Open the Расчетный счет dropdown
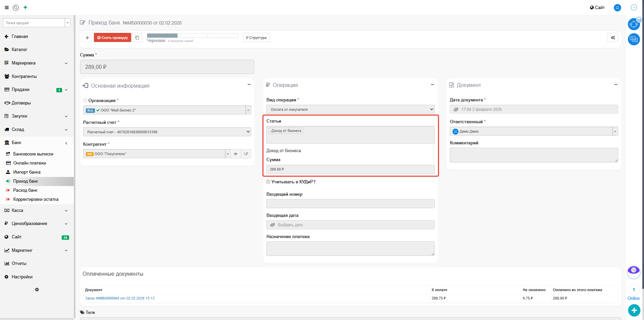The height and width of the screenshot is (320, 644). tap(167, 132)
